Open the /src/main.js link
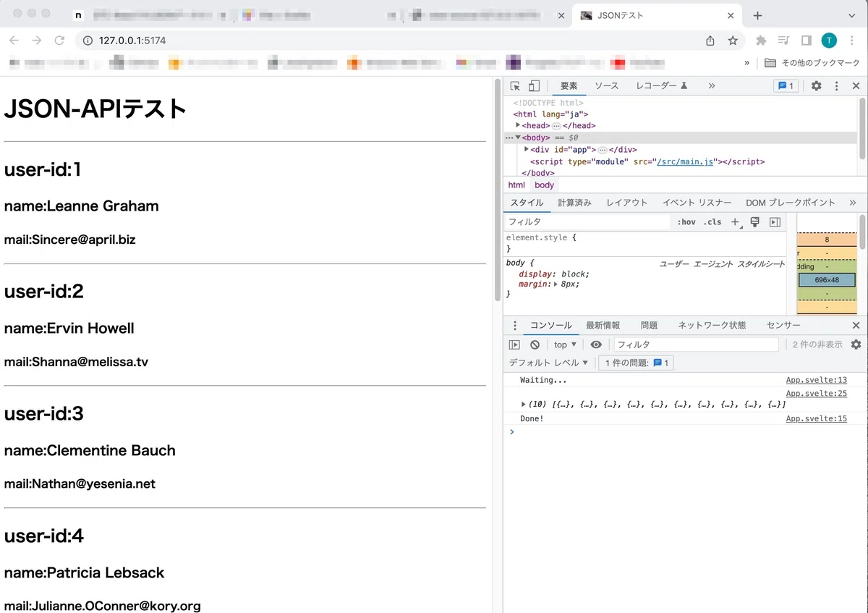The image size is (868, 613). (685, 161)
